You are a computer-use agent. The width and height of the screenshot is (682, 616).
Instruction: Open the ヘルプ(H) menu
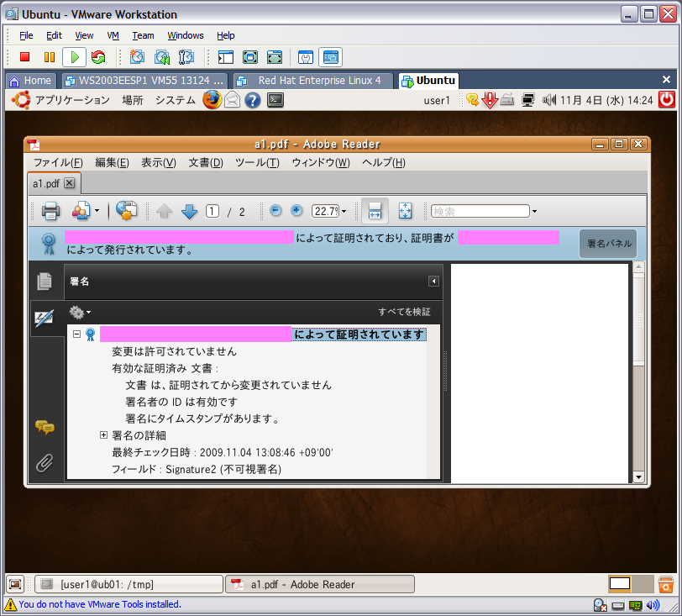(384, 163)
